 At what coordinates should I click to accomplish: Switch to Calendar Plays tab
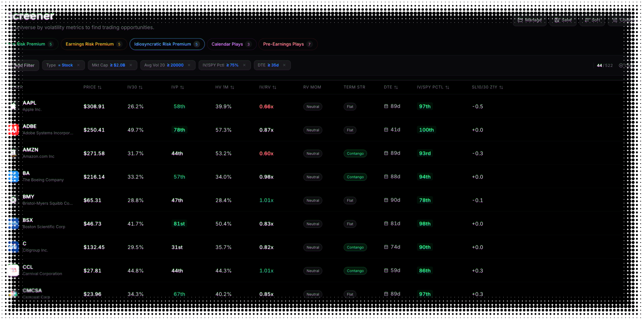click(x=232, y=44)
